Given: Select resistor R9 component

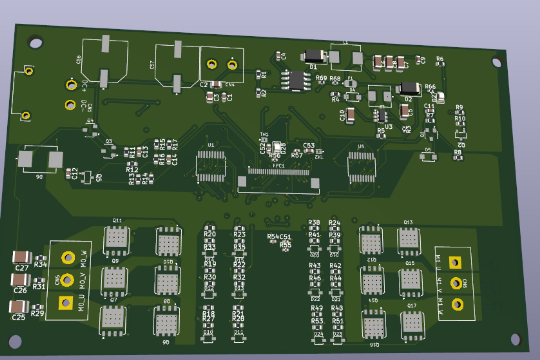Looking at the screenshot, I should [x=459, y=112].
